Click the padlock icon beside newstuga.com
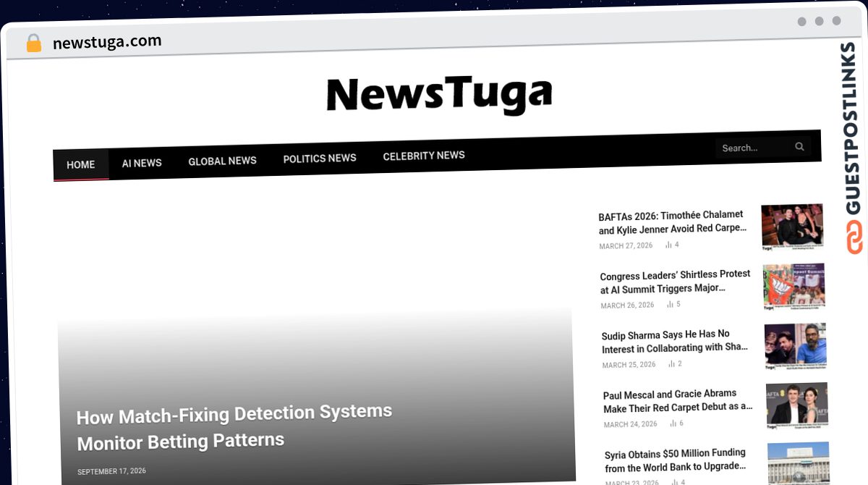 (33, 43)
